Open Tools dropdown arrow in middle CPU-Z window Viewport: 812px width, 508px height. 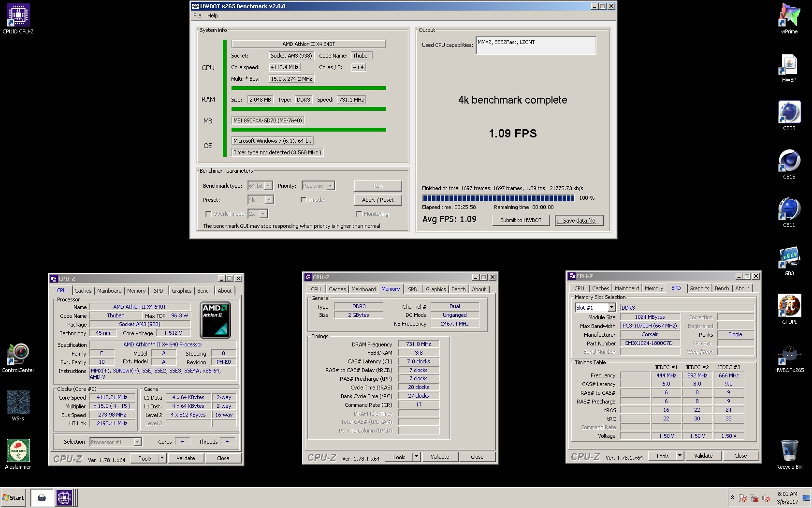click(416, 457)
